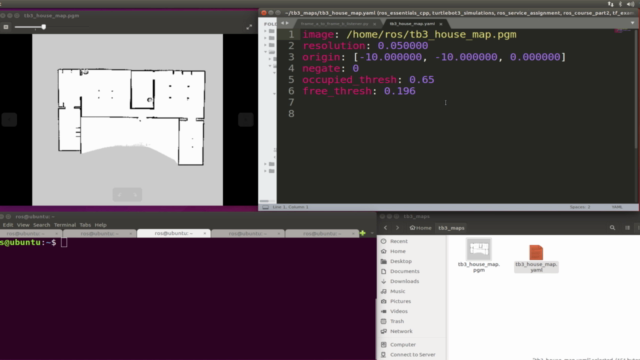Select the tb3_house_map.yaml editor tab

(412, 24)
